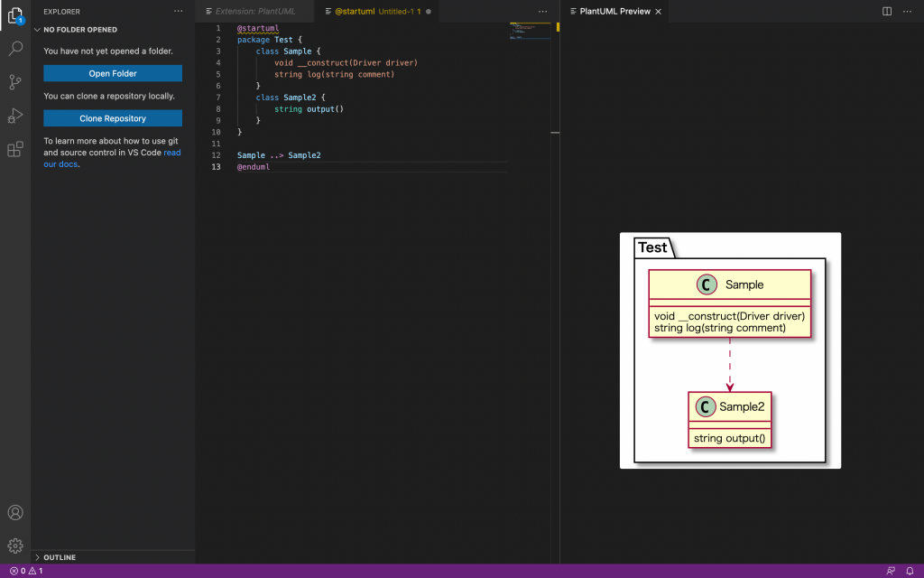Open Explorer more actions ellipsis menu
Viewport: 924px width, 578px height.
tap(179, 12)
